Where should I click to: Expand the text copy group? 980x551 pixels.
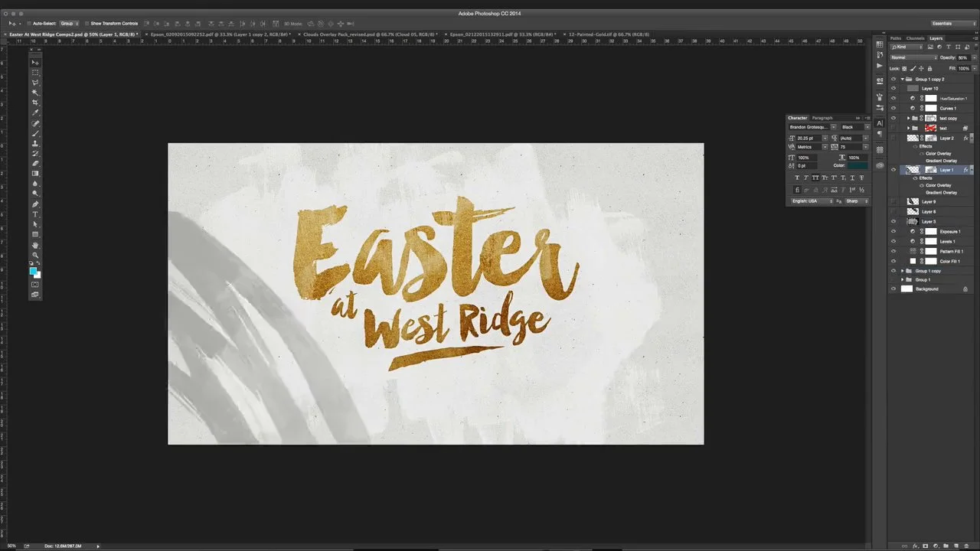pyautogui.click(x=908, y=118)
